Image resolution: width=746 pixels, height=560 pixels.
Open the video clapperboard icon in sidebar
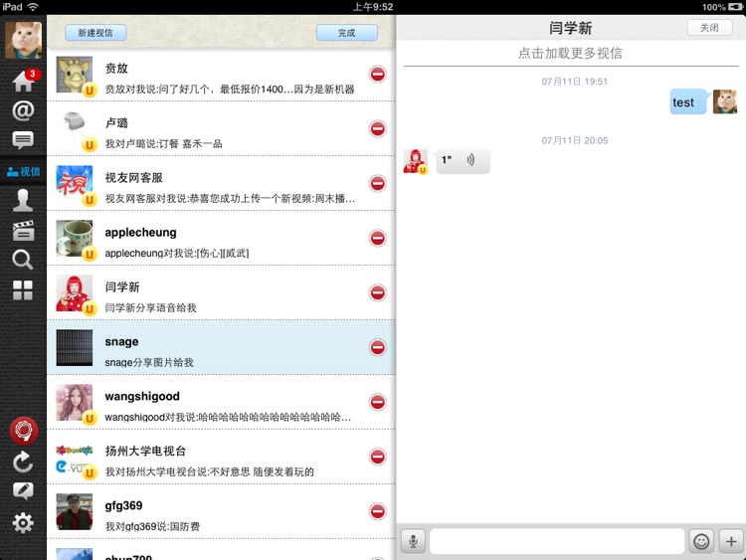tap(23, 231)
